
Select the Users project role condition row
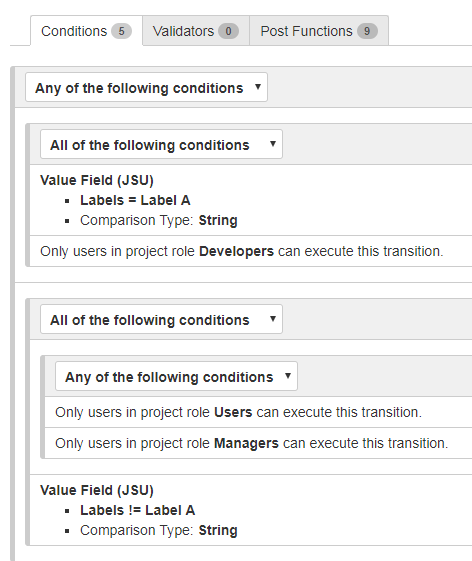coord(258,412)
